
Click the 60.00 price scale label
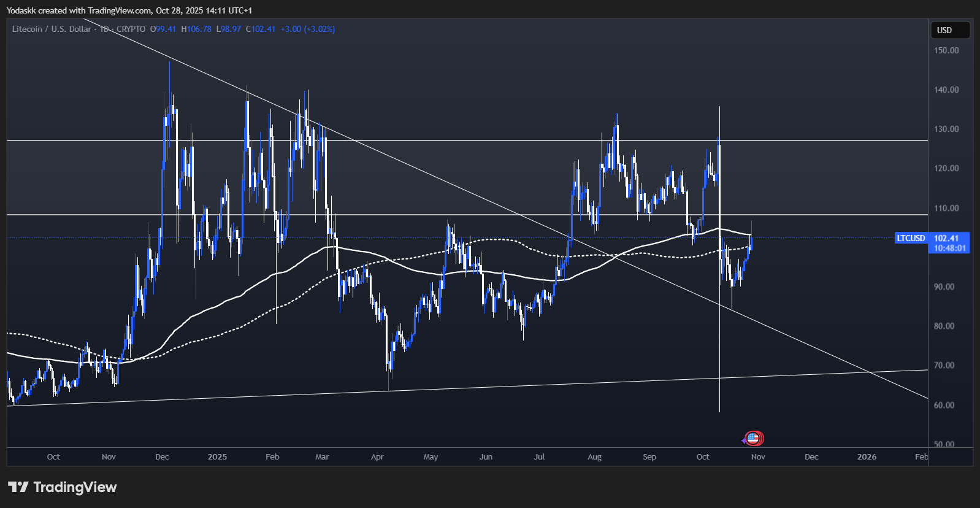pyautogui.click(x=944, y=405)
